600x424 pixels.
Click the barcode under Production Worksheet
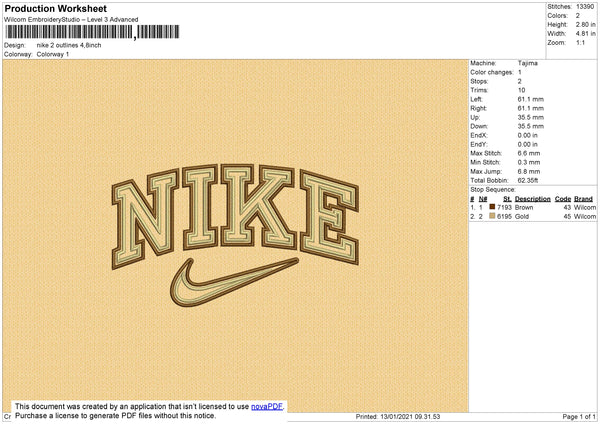[x=92, y=32]
